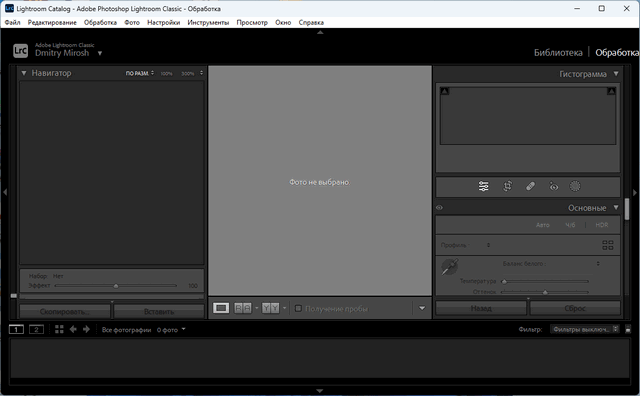Image resolution: width=640 pixels, height=396 pixels.
Task: Select the Red eye correction tool
Action: (553, 187)
